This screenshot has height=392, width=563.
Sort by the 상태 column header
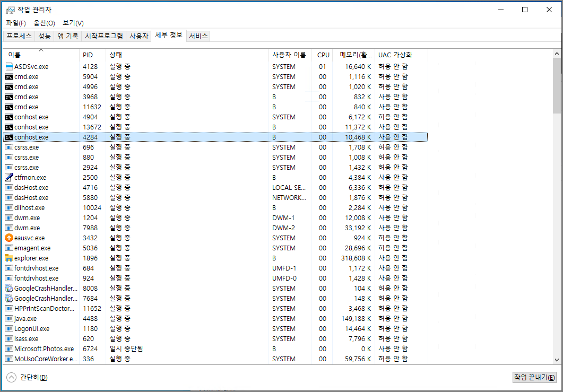(187, 55)
